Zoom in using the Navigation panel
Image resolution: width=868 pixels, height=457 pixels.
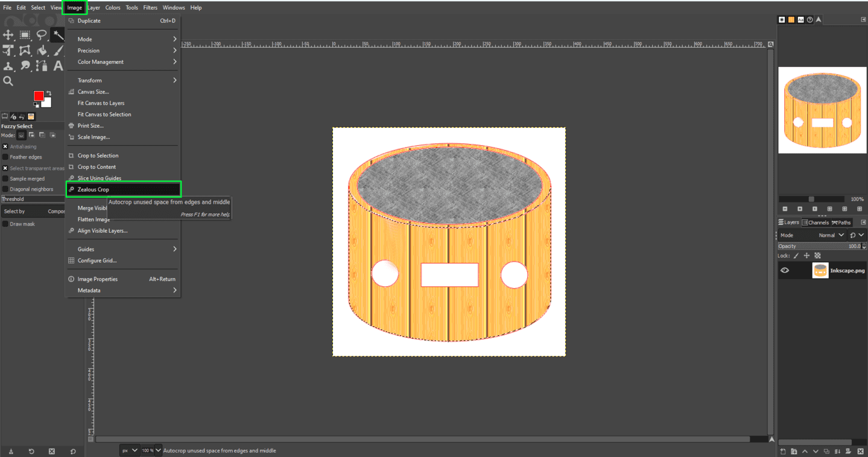coord(800,209)
